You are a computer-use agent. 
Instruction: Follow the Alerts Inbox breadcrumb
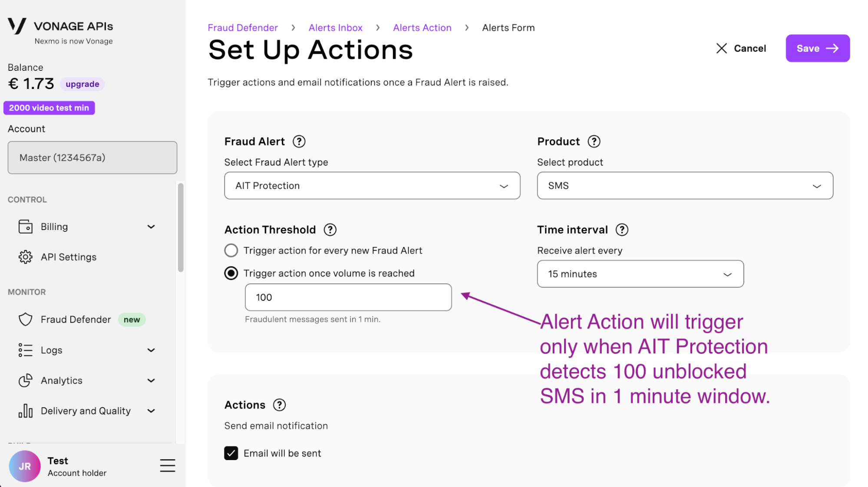[x=335, y=27]
